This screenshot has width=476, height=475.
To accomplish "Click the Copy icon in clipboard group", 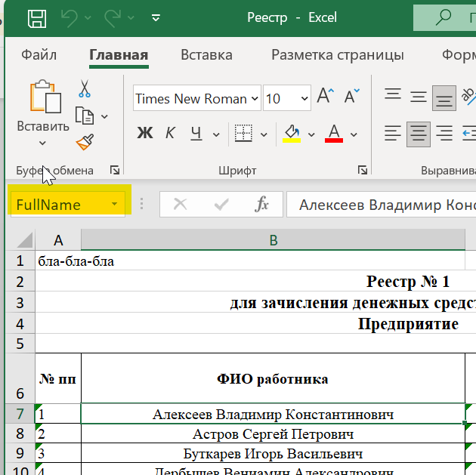I will [85, 116].
